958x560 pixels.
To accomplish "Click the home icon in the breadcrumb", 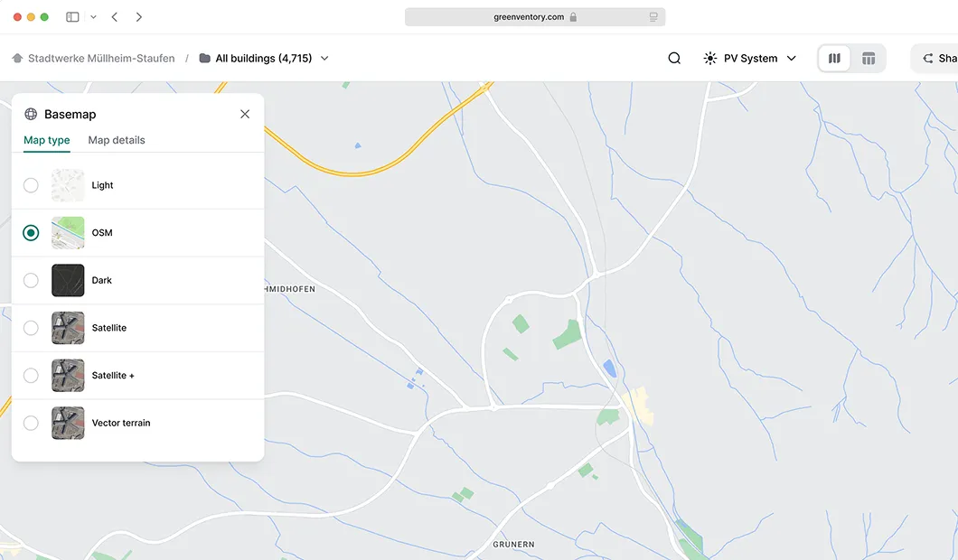I will pos(15,57).
